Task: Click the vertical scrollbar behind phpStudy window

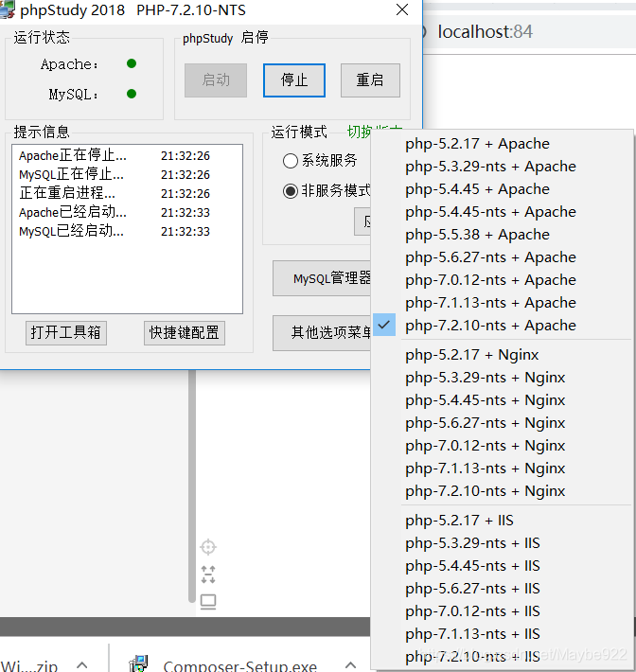Action: coord(192,486)
